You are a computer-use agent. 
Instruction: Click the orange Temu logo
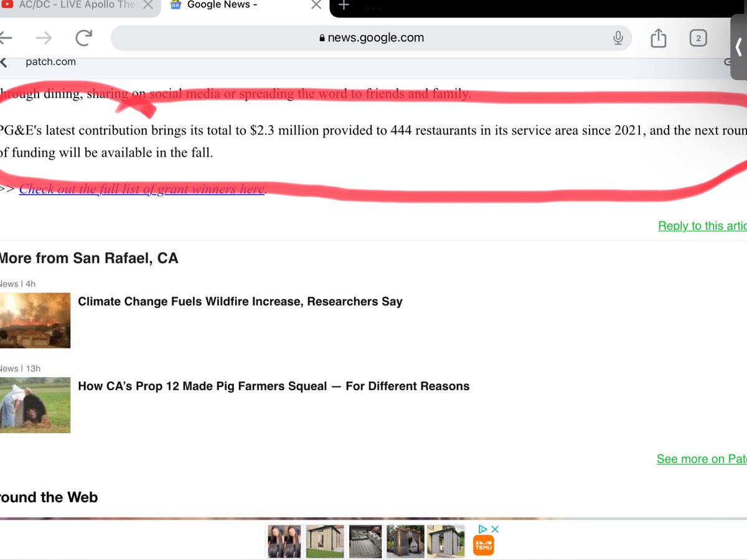coord(484,546)
